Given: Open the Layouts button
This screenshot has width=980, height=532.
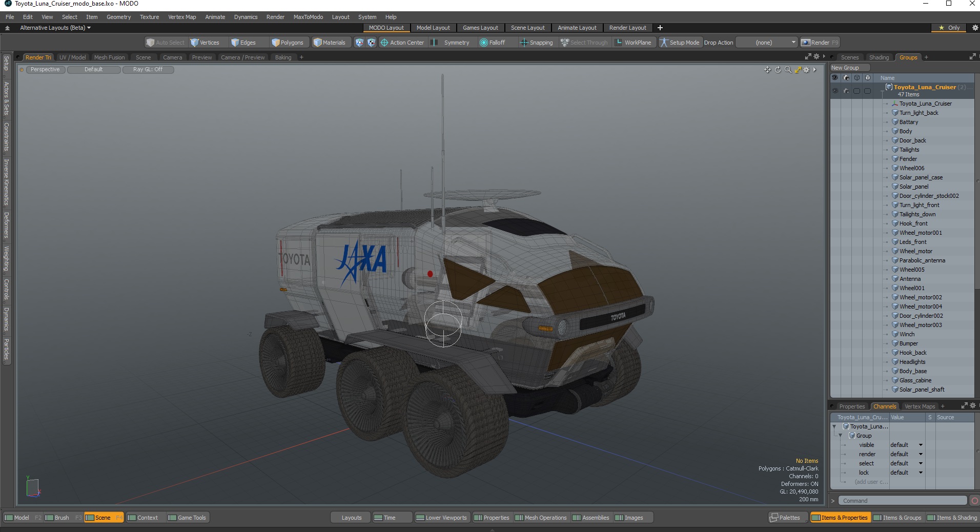Looking at the screenshot, I should click(351, 518).
